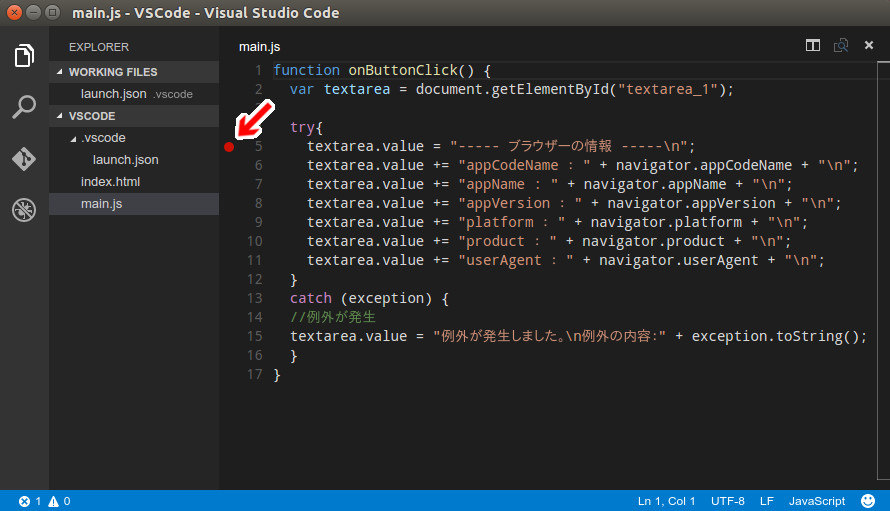This screenshot has height=511, width=890.
Task: Click the open preview/changes icon
Action: pyautogui.click(x=841, y=45)
